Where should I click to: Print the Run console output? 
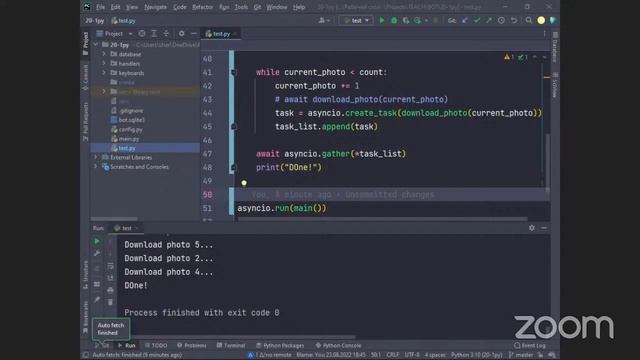110,290
